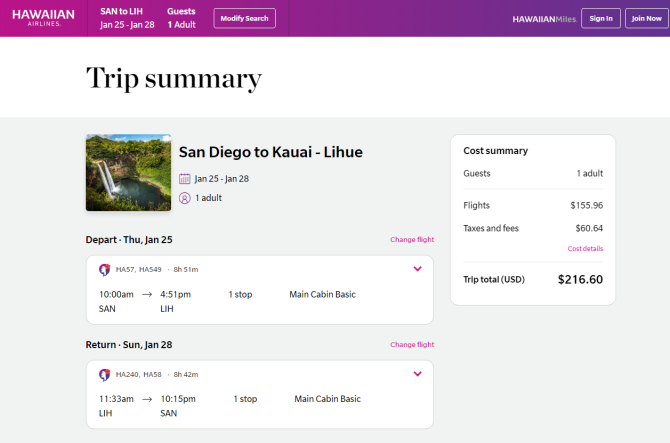
Task: Open the SAN to LIH route summary
Action: [x=127, y=18]
